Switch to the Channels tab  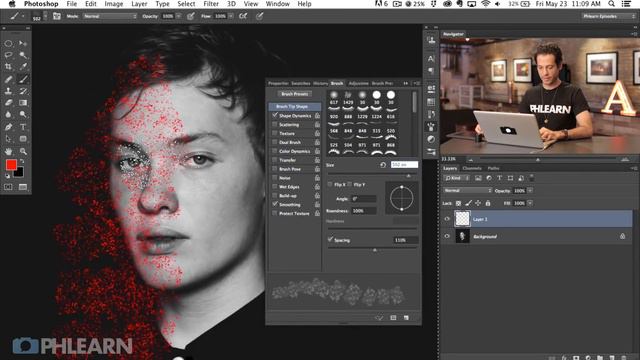click(x=472, y=168)
